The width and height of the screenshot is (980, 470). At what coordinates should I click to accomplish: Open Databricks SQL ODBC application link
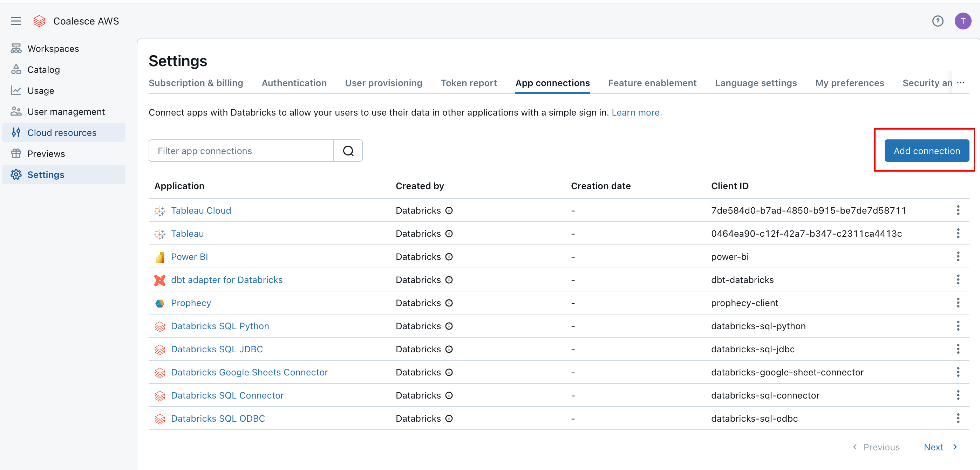point(218,419)
